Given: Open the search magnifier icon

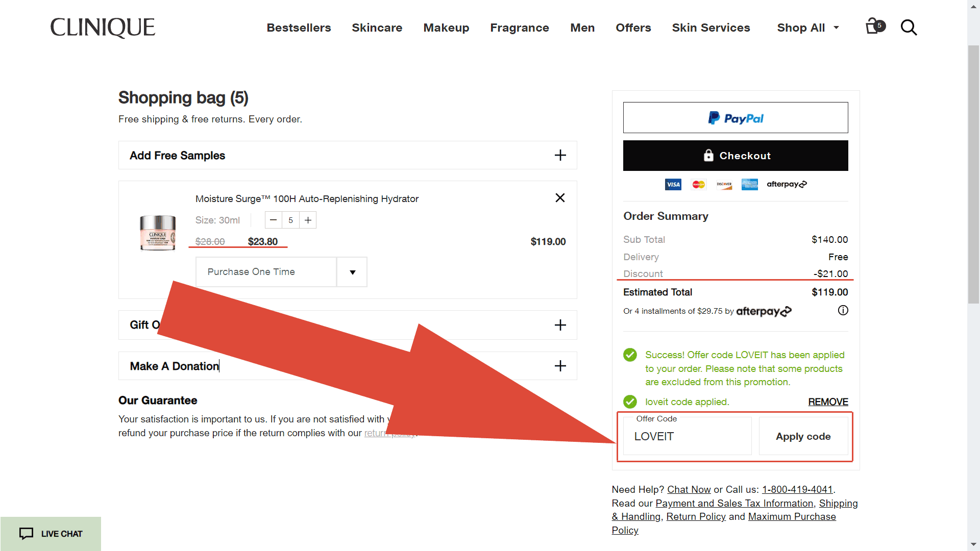Looking at the screenshot, I should [x=909, y=28].
